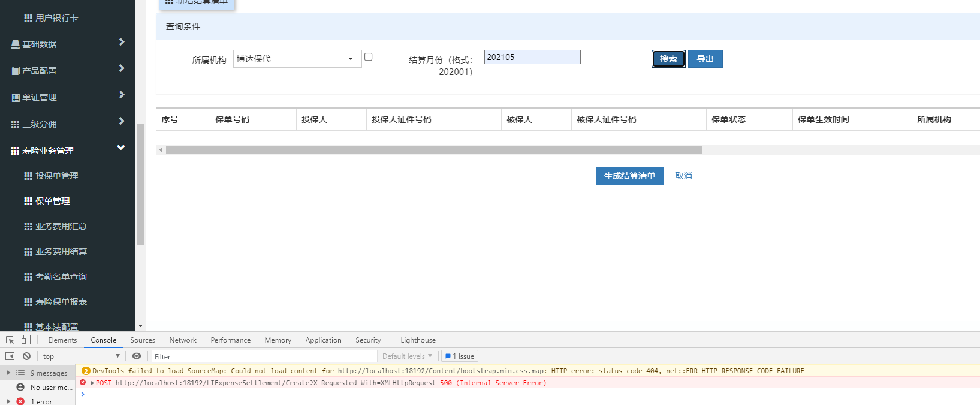Click the 保单状态 column header
This screenshot has height=405, width=980.
749,119
